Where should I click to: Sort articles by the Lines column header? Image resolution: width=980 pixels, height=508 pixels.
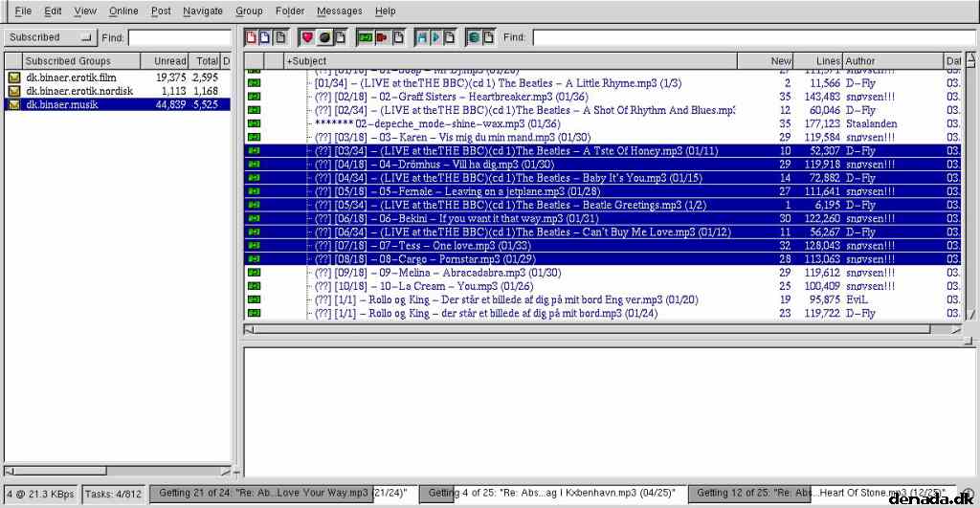pos(818,61)
